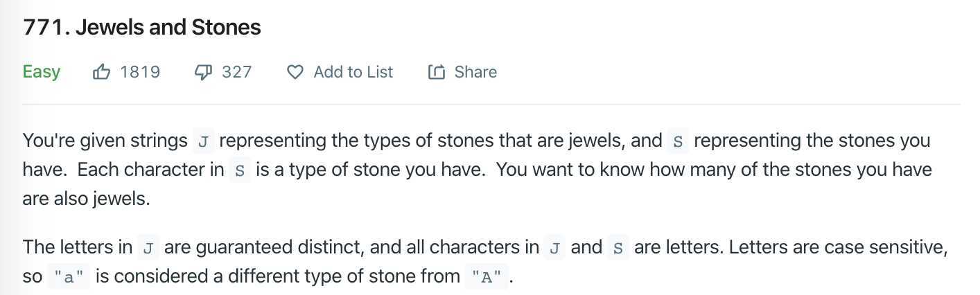Screen dimensions: 980x295
Task: Click the J code tag after "given strings"
Action: point(203,141)
